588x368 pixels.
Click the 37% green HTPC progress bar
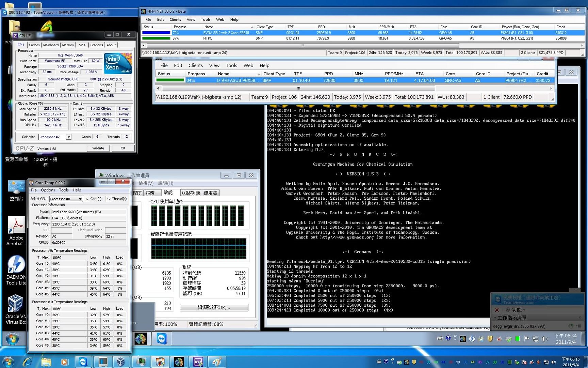coord(156,38)
